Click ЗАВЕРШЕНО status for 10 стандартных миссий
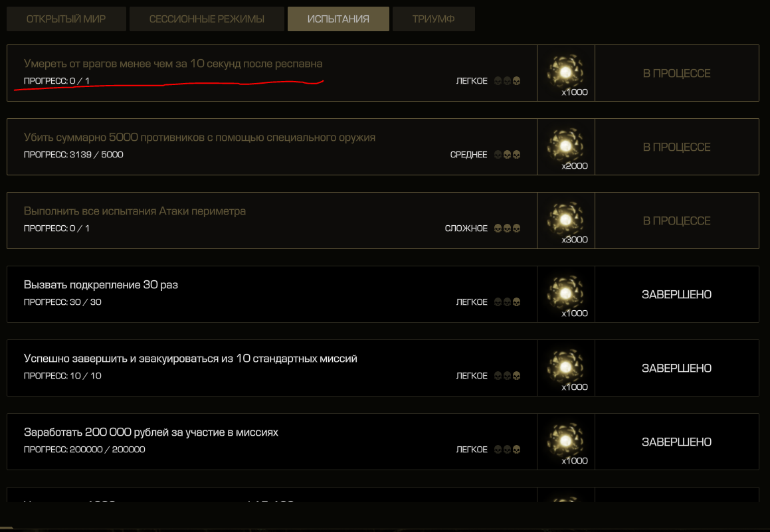The height and width of the screenshot is (532, 770). tap(677, 368)
